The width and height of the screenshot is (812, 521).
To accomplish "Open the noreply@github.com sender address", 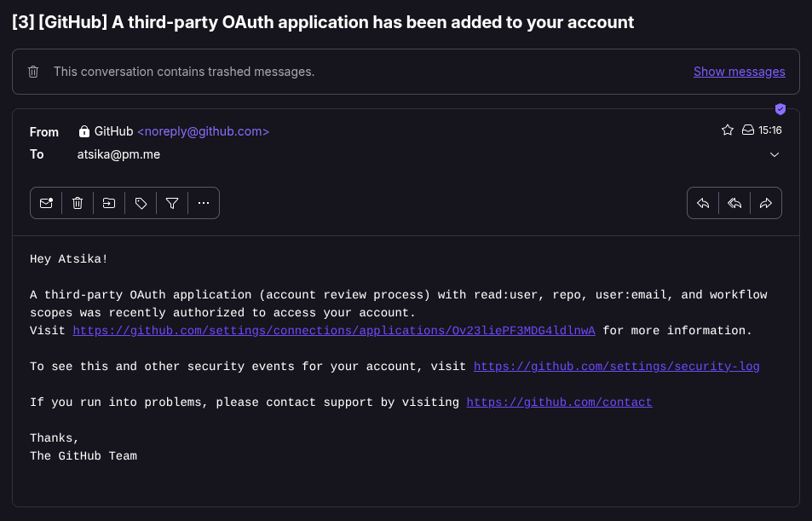I will (203, 131).
